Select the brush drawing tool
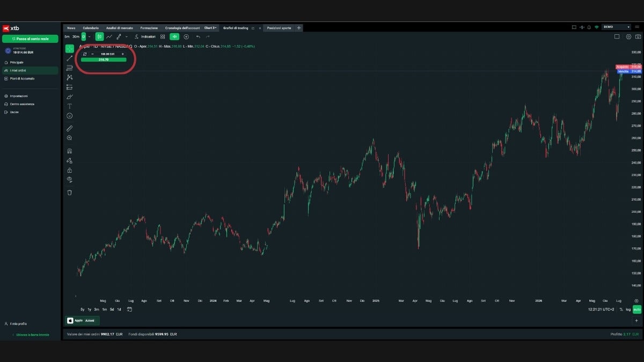The image size is (644, 362). [70, 97]
